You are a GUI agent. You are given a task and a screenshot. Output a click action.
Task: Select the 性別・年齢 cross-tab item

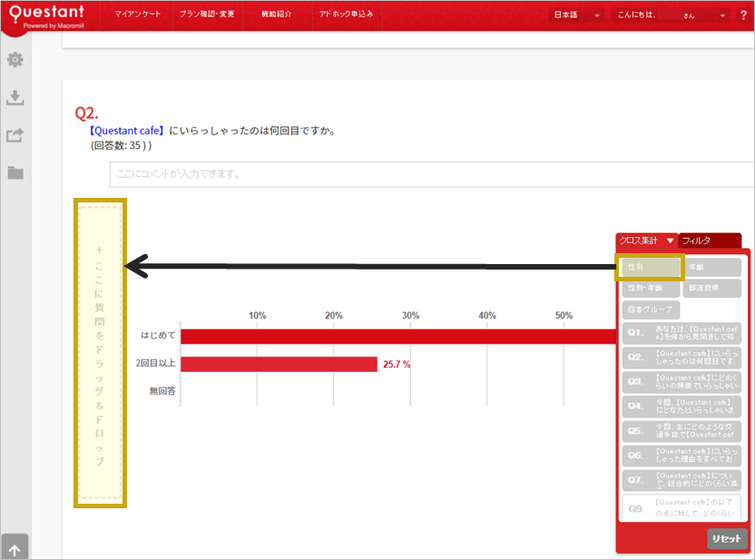tap(651, 288)
